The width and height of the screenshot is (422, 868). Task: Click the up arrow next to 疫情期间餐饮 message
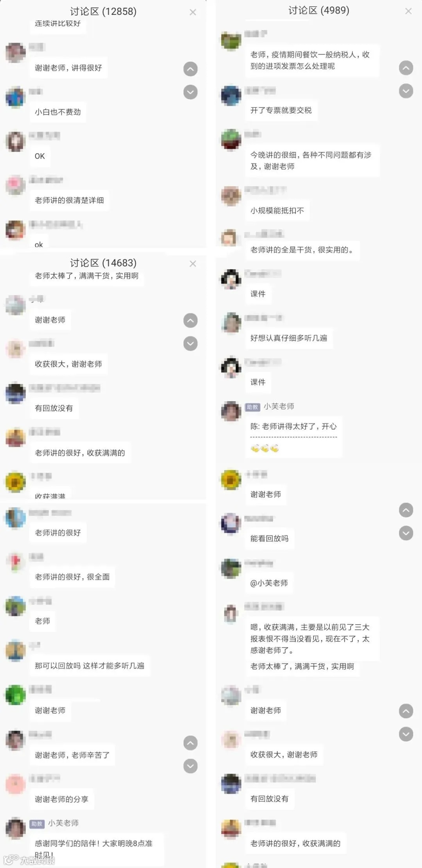(x=406, y=68)
